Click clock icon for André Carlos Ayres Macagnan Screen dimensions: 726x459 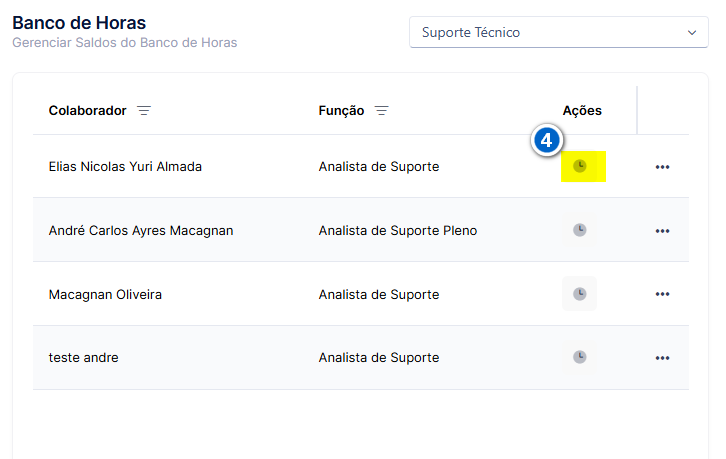coord(580,230)
